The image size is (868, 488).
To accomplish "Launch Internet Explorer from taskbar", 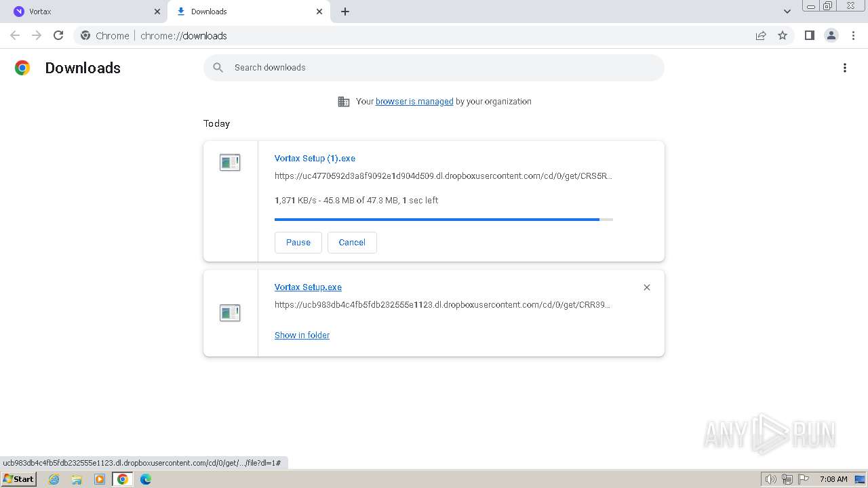I will (x=54, y=479).
